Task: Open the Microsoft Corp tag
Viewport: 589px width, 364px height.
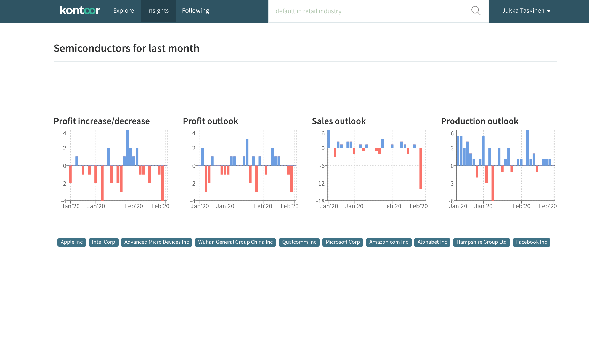Action: [x=343, y=242]
